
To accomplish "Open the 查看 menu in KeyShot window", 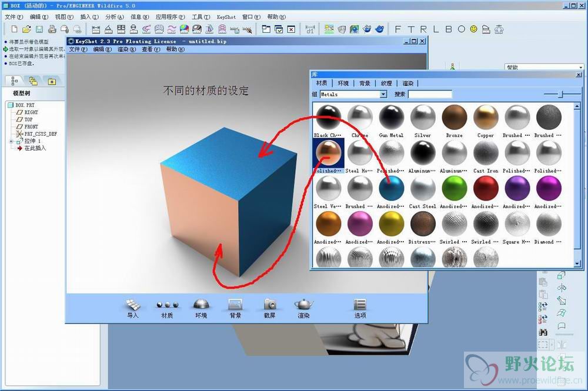I will coord(151,49).
